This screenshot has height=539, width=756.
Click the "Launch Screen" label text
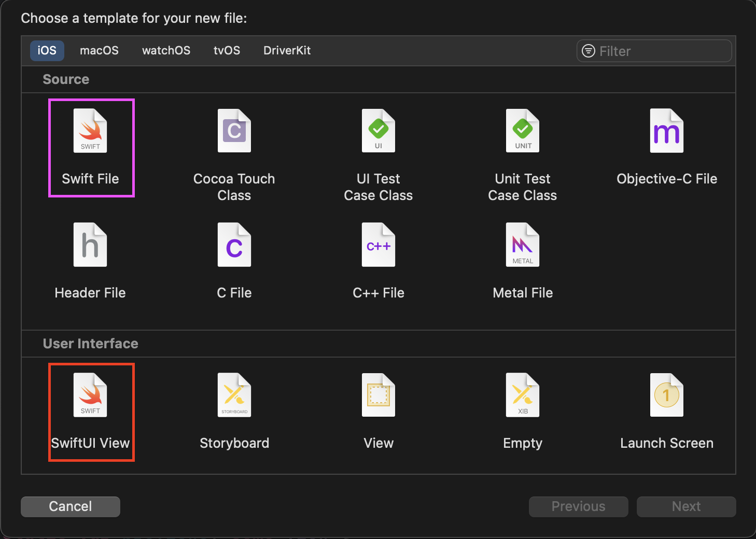click(x=667, y=443)
